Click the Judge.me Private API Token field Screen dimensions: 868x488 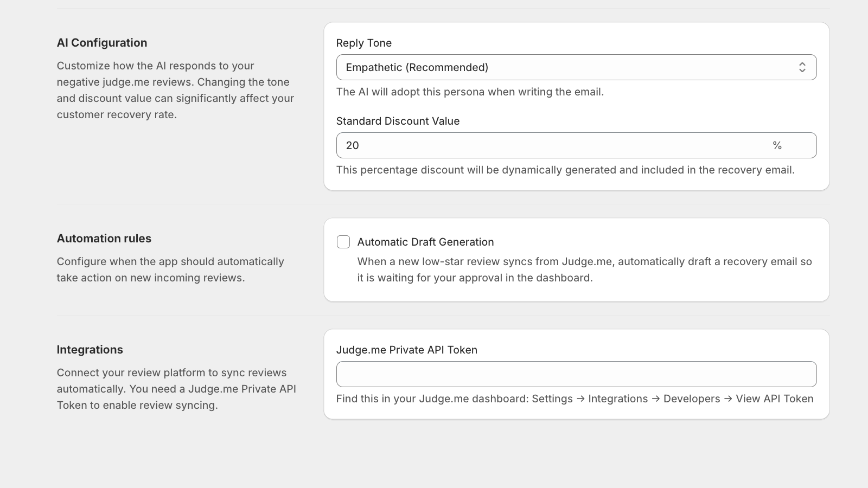click(576, 374)
